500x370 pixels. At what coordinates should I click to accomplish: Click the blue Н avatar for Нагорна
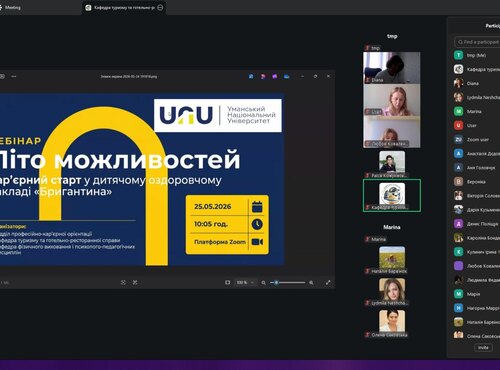pos(459,308)
